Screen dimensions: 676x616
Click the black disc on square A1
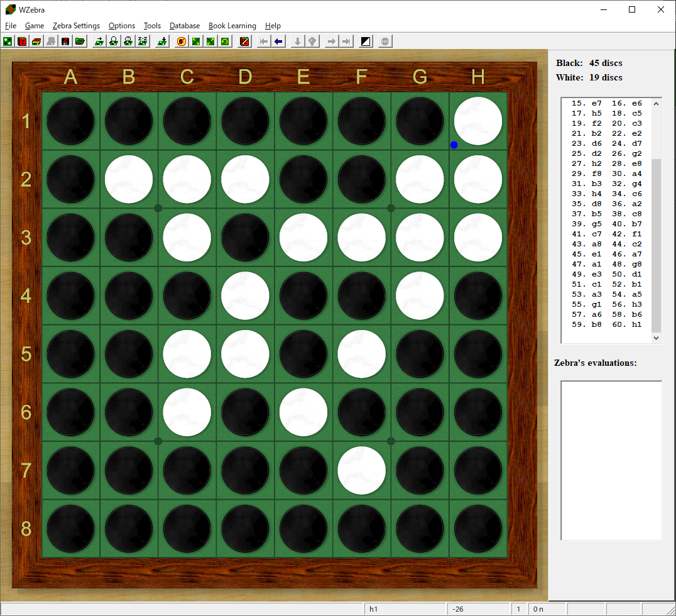click(x=70, y=121)
